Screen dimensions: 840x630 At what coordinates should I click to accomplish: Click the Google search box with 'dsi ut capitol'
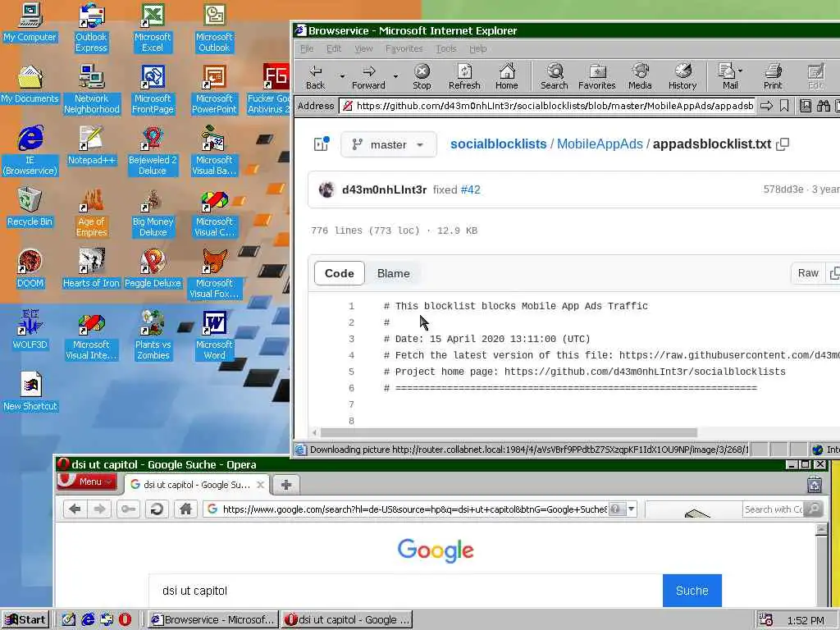405,591
